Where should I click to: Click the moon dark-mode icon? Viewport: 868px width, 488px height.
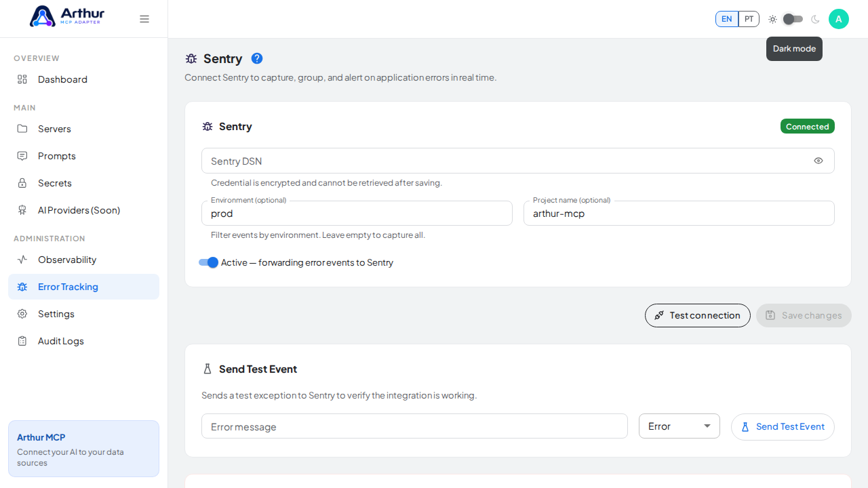click(x=815, y=19)
